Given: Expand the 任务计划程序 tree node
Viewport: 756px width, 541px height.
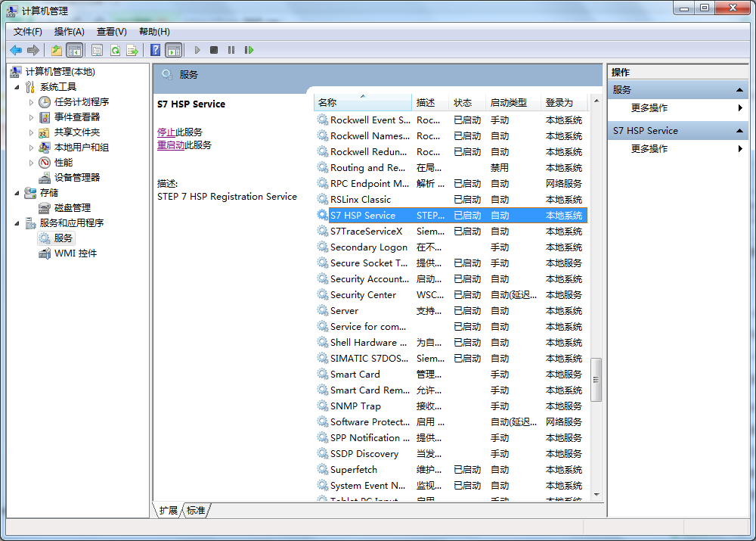Looking at the screenshot, I should tap(31, 102).
